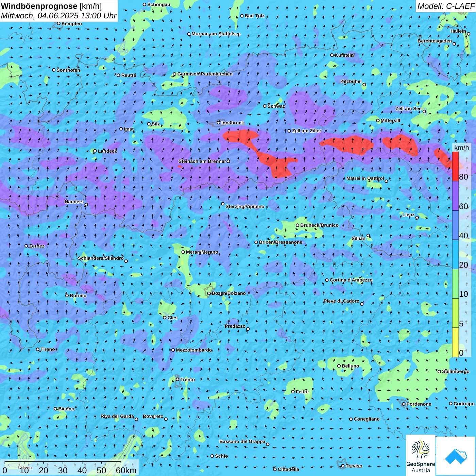Viewport: 476px width, 476px height.
Task: Click the Murnau am Staffelsee label
Action: tap(216, 34)
